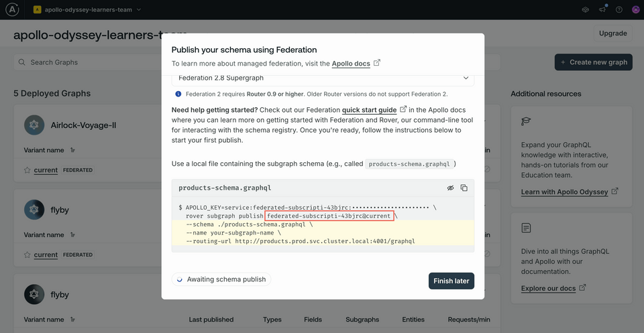Expand the Federation 2.8 Supergraph dropdown
644x333 pixels.
point(323,78)
